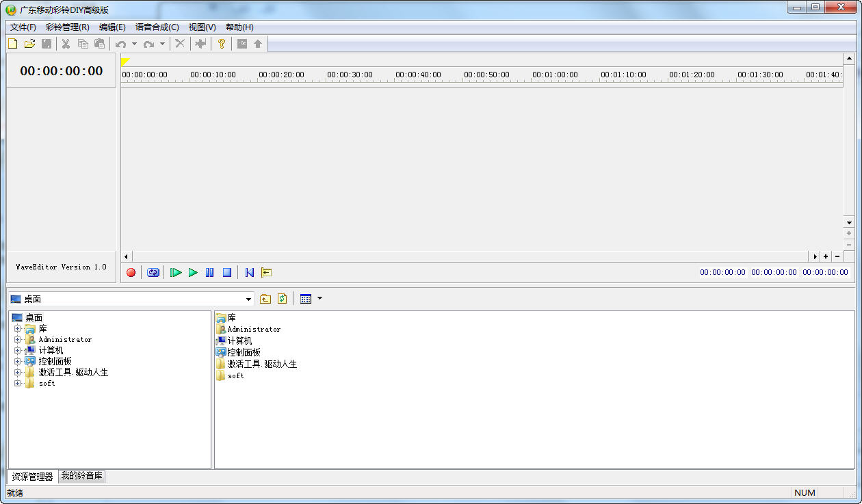Click timeline ruler at 00:00:30:00
Image resolution: width=862 pixels, height=504 pixels.
coord(350,75)
